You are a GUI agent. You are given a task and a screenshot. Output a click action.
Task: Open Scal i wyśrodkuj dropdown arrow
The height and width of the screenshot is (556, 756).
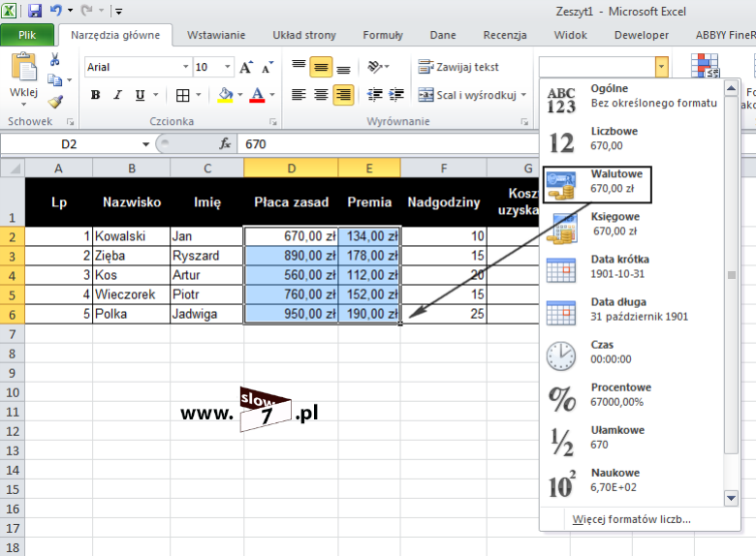coord(523,95)
